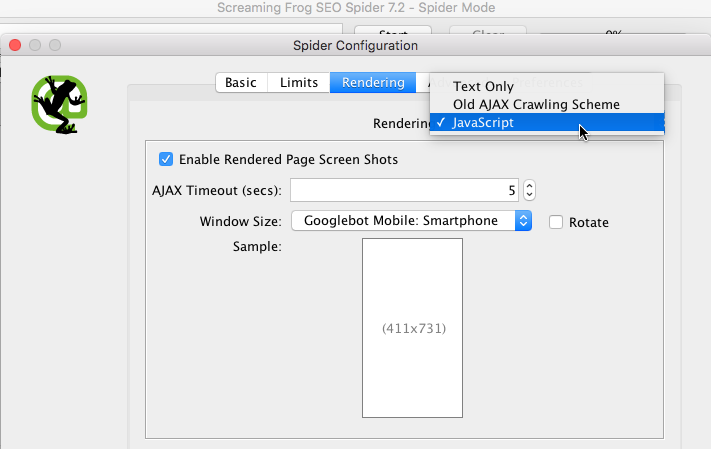
Task: Select the Rendering tab
Action: (x=373, y=82)
